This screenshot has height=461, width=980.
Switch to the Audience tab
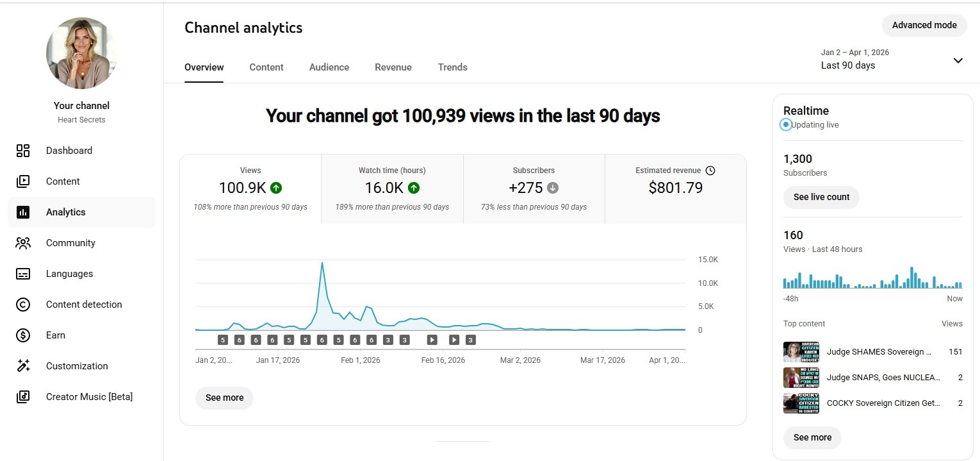pyautogui.click(x=329, y=67)
